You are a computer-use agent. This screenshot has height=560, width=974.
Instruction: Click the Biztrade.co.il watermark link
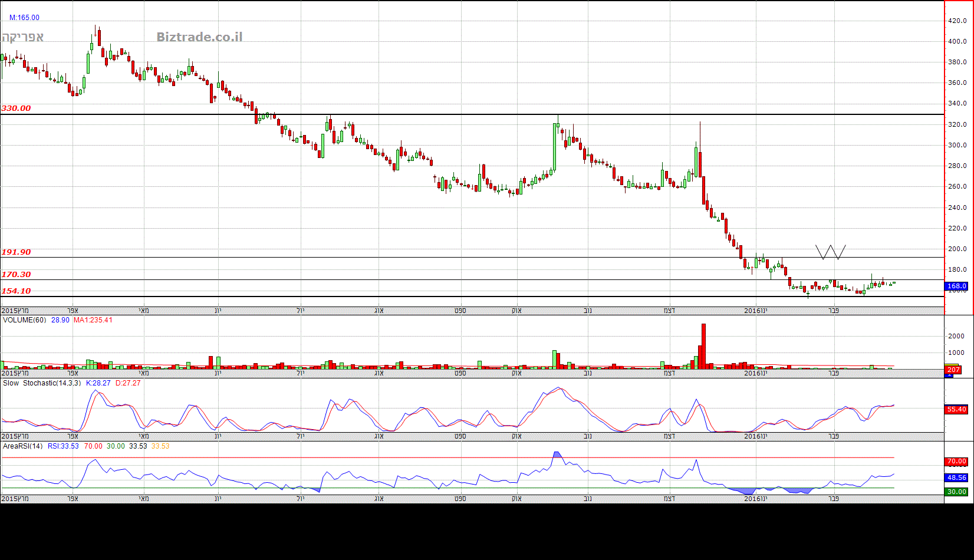click(x=199, y=37)
